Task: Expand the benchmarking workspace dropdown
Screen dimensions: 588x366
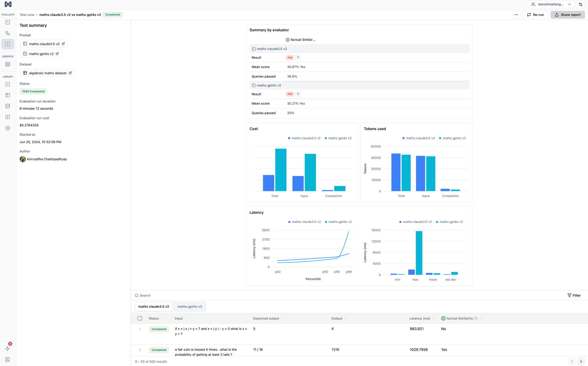Action: coord(551,4)
